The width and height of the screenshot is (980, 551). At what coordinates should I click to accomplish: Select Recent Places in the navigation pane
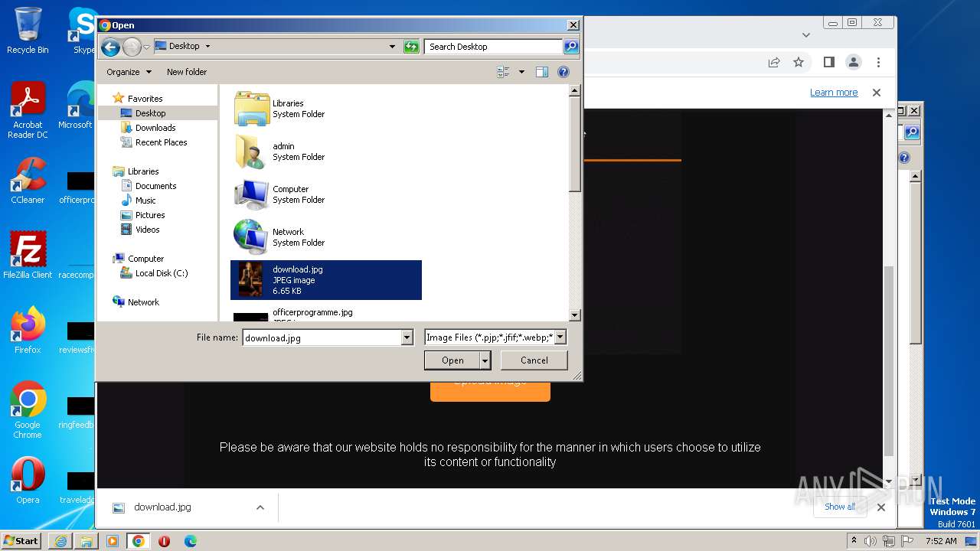coord(161,142)
